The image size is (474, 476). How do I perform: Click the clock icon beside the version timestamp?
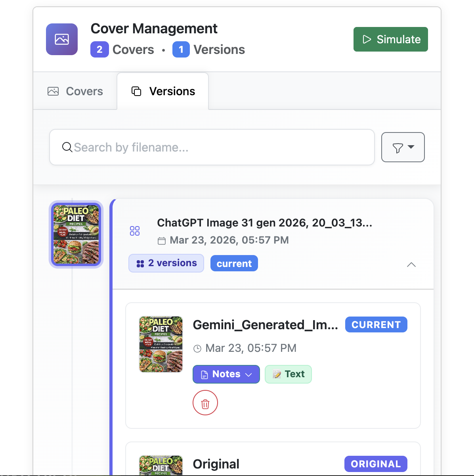click(x=198, y=348)
